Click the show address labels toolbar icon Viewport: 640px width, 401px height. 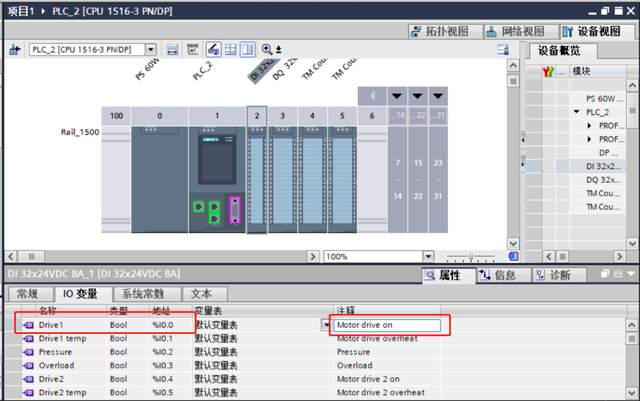[192, 50]
